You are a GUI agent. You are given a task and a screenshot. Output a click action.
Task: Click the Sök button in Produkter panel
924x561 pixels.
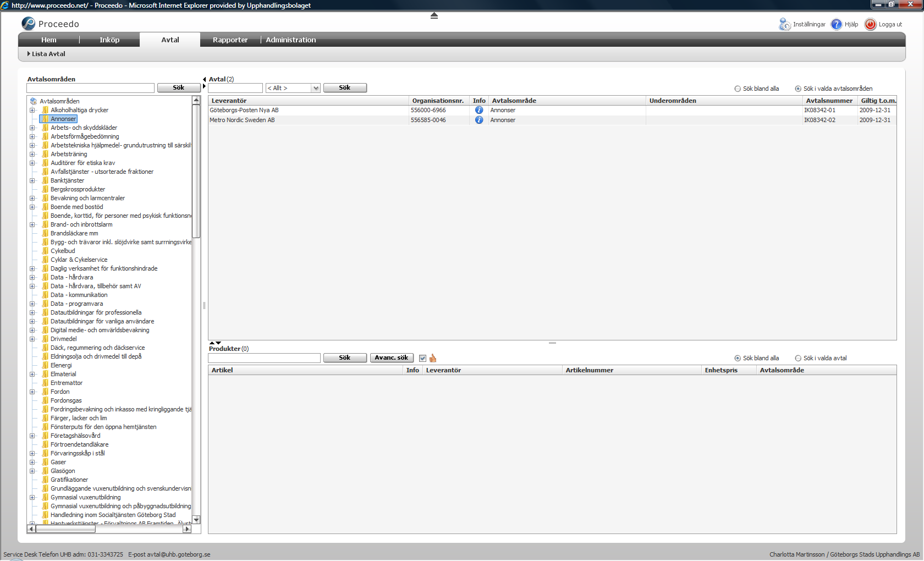(345, 358)
